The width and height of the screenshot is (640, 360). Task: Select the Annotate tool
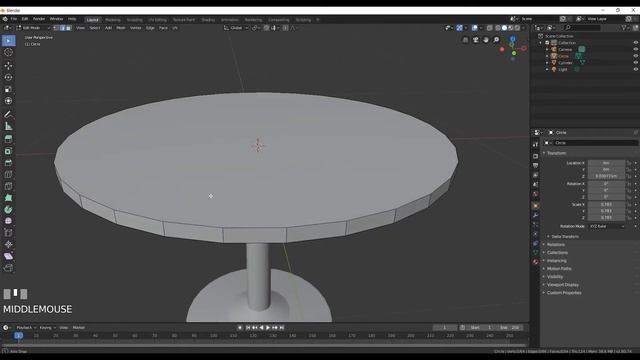(x=9, y=115)
